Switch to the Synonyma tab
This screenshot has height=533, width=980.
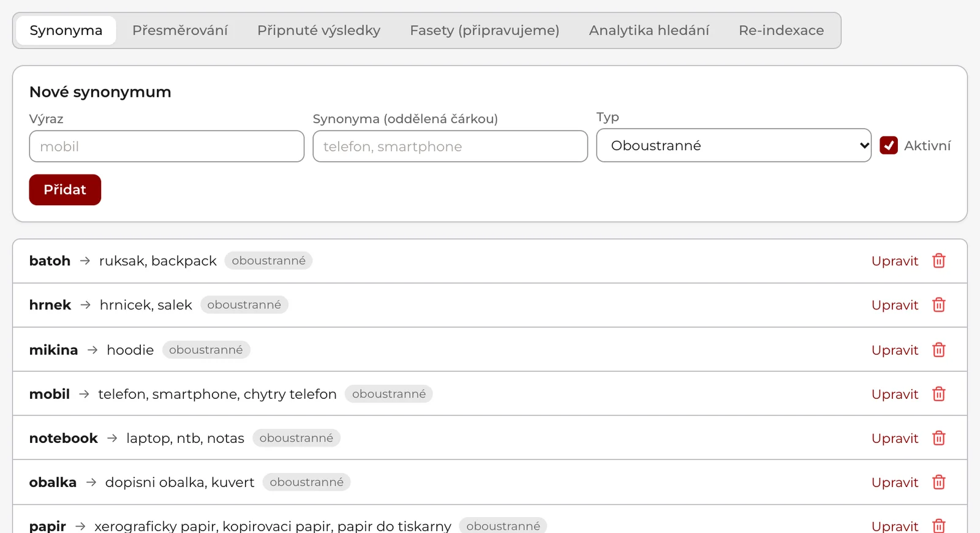pos(66,31)
